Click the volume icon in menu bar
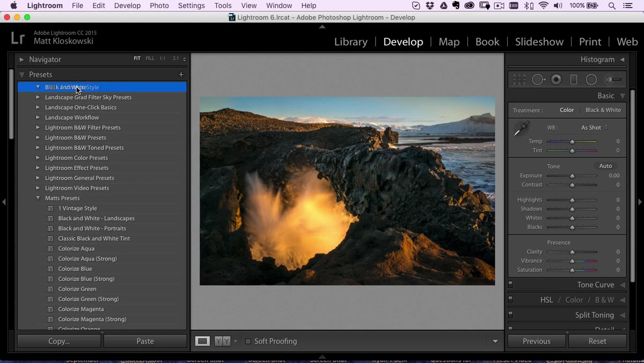 pos(558,6)
